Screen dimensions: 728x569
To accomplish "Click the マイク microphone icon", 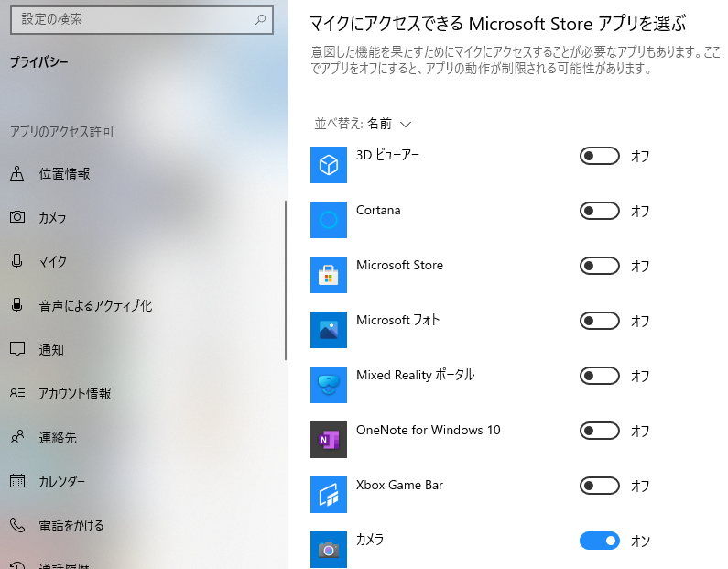I will coord(17,261).
